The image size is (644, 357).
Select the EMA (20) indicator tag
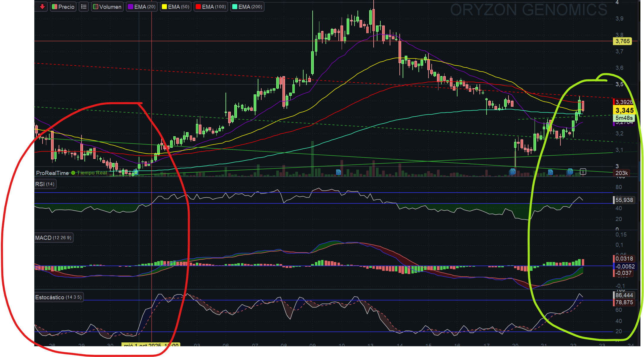142,7
